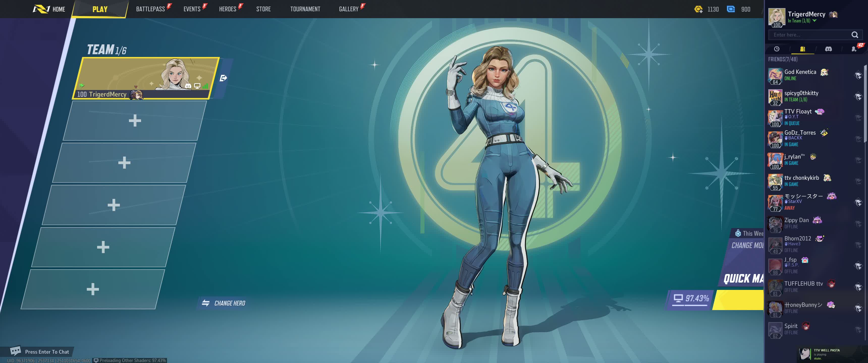Expand the In Team status dropdown arrow
The width and height of the screenshot is (868, 363).
[x=815, y=21]
